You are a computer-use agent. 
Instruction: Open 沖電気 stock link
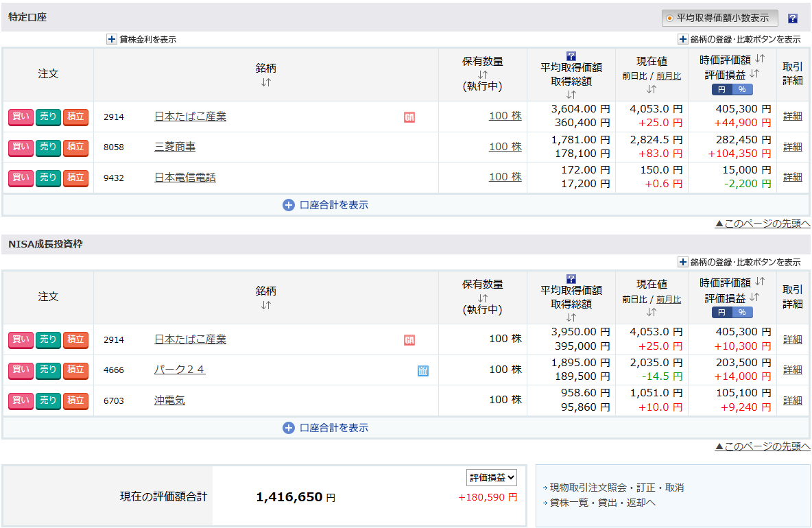click(x=169, y=400)
